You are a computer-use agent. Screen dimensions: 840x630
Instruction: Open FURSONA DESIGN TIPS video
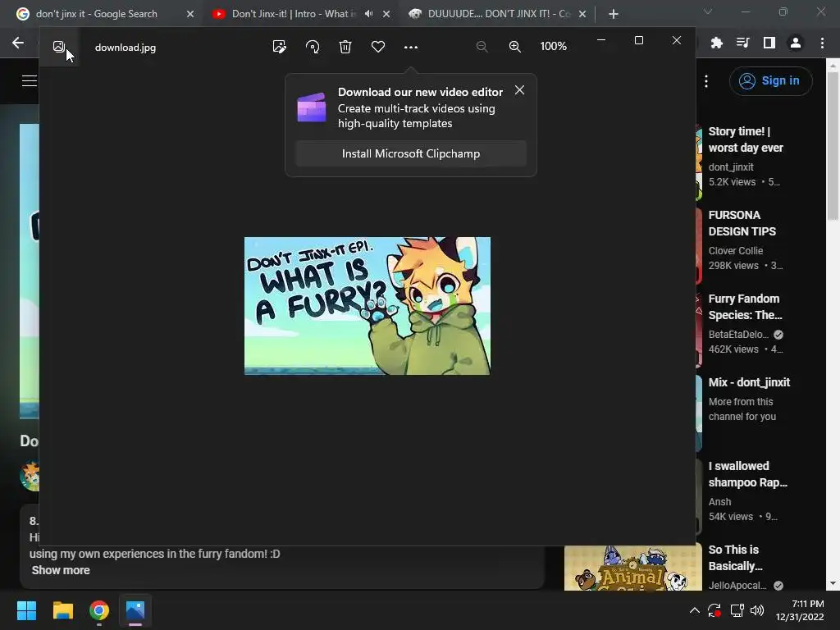click(x=742, y=223)
